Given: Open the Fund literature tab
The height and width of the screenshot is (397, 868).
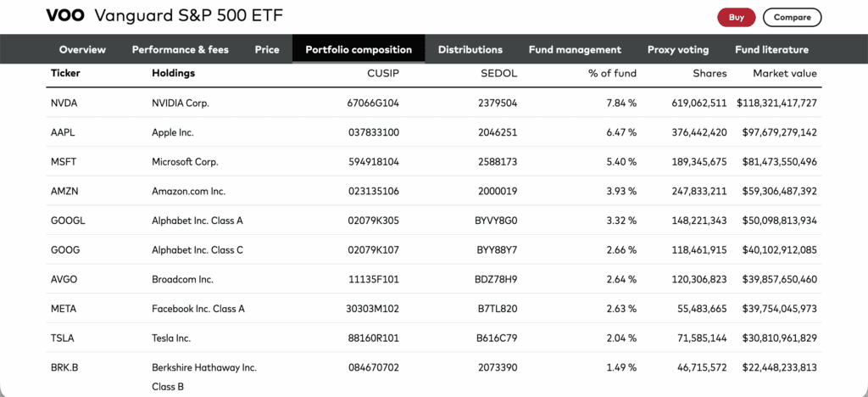Looking at the screenshot, I should (x=771, y=49).
